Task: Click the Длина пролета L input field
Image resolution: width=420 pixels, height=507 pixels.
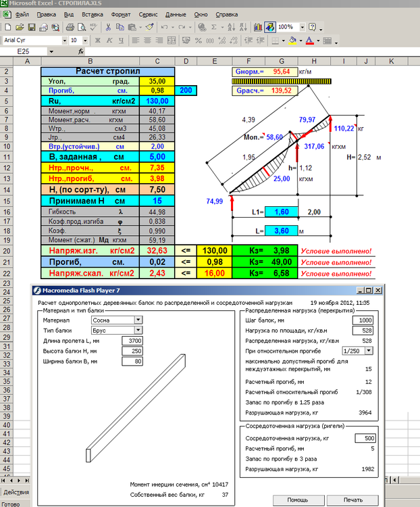Action: [131, 340]
